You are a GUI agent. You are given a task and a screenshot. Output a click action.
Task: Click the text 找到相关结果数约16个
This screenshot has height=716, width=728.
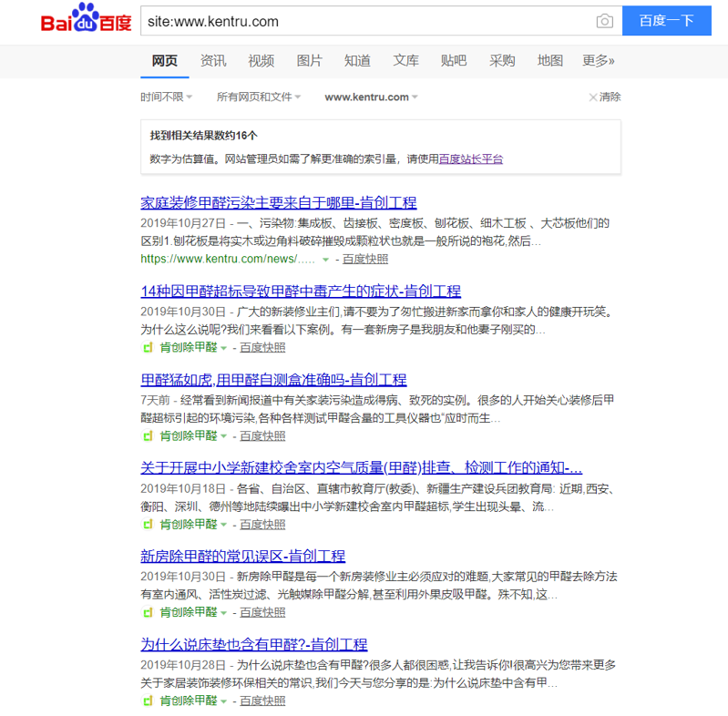[203, 136]
